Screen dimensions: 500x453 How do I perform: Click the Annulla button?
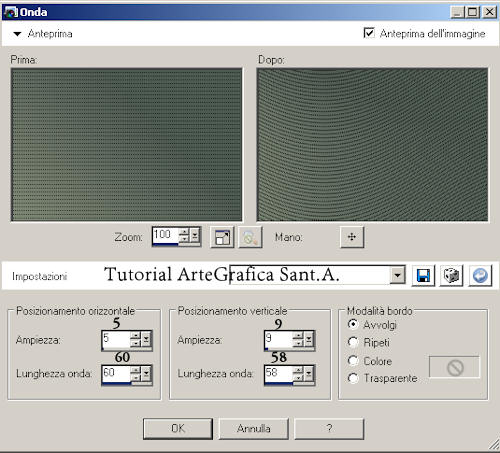coord(254,429)
